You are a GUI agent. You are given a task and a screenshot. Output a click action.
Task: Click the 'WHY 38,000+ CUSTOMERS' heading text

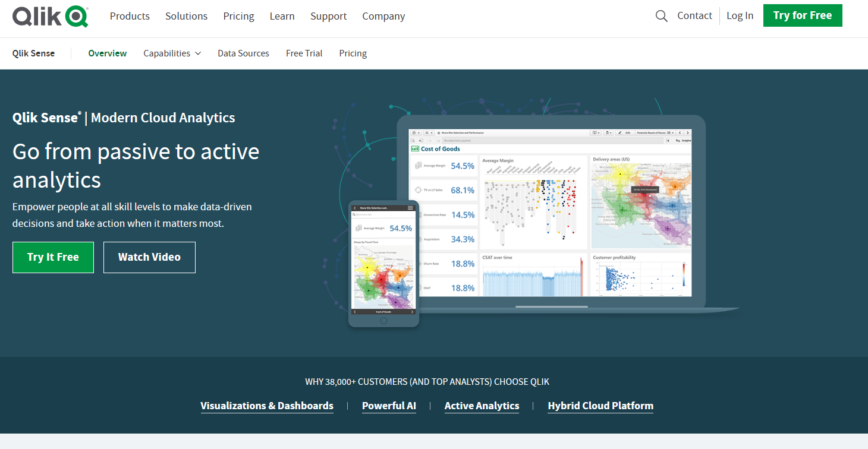point(427,382)
